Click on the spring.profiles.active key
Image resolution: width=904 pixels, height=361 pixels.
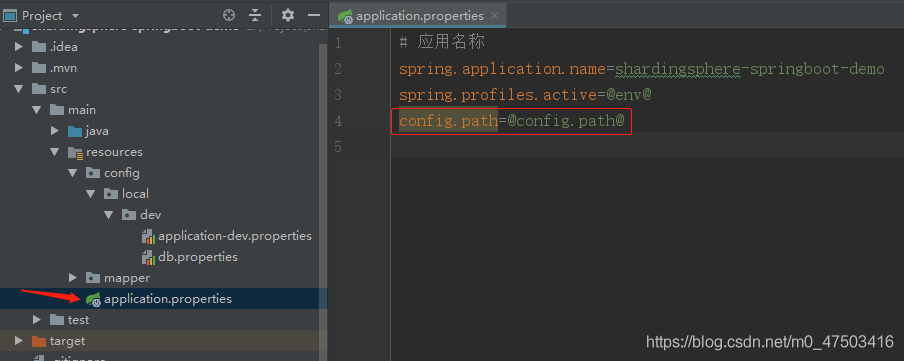pyautogui.click(x=498, y=95)
